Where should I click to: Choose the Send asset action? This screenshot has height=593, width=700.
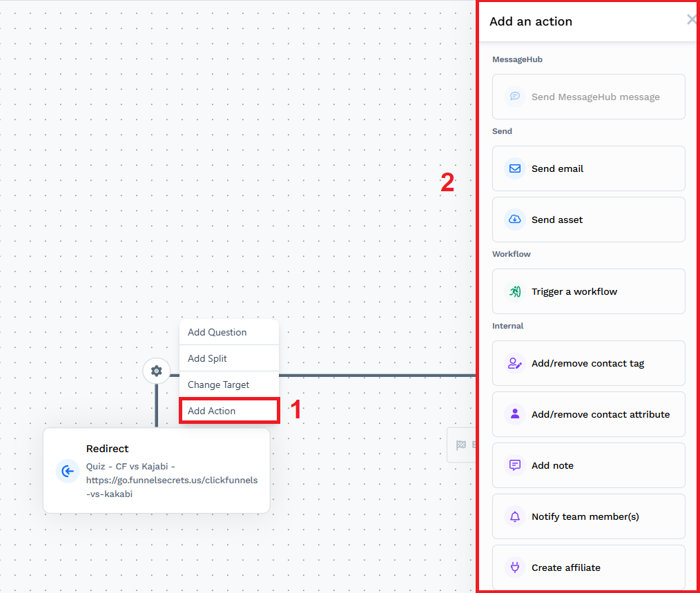pos(588,220)
